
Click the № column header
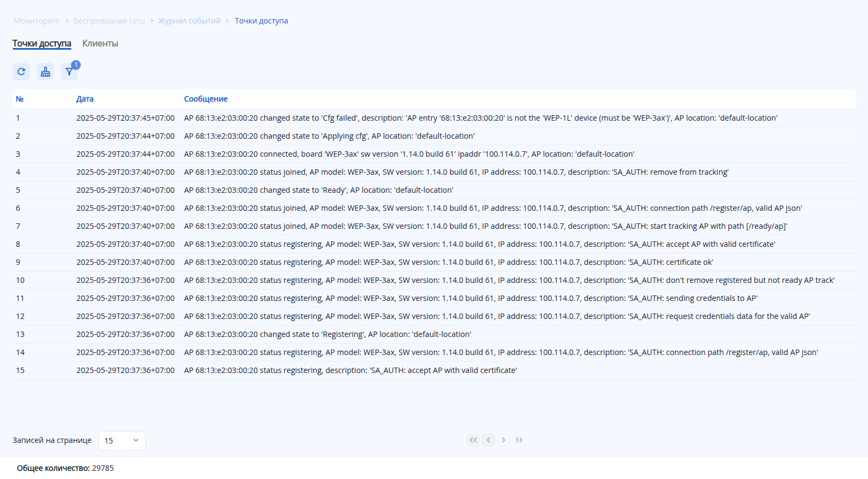20,99
